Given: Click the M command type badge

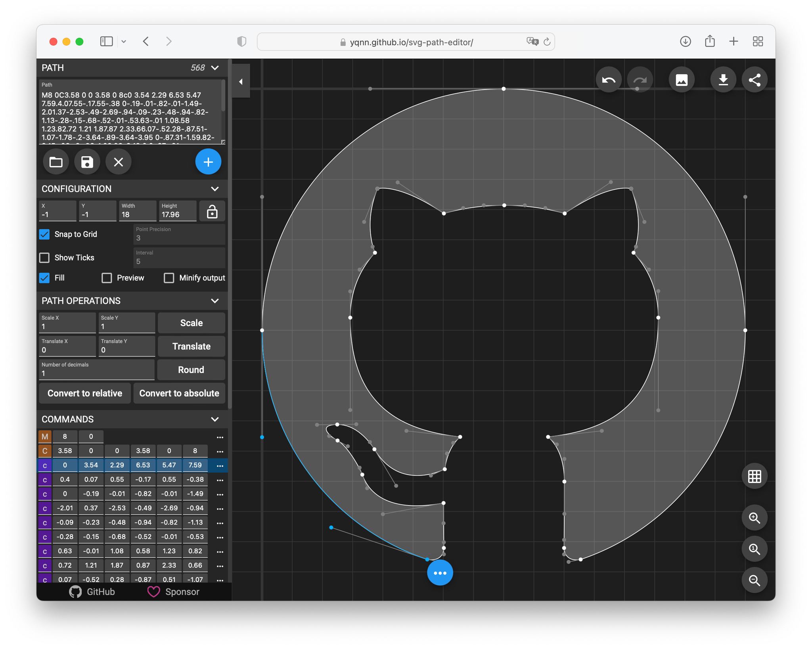Looking at the screenshot, I should (45, 437).
